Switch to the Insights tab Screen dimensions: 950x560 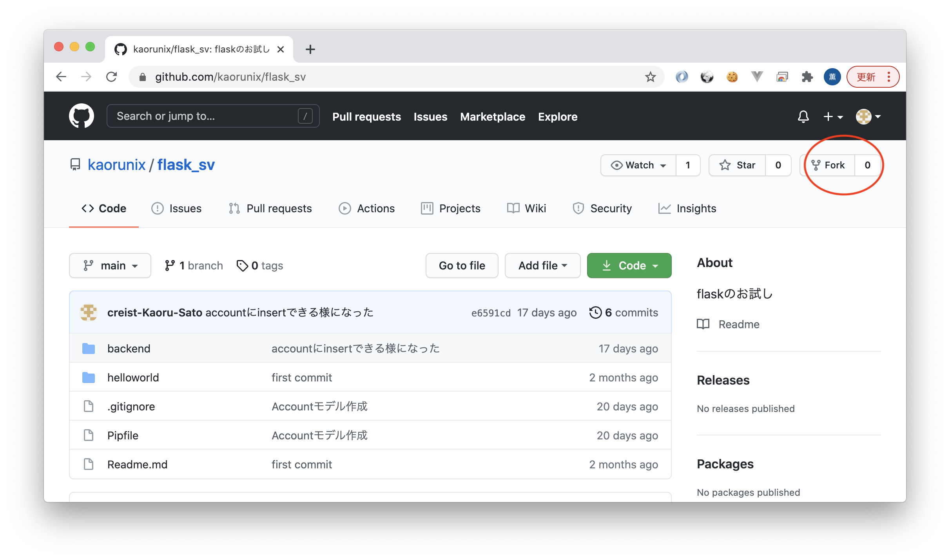pos(687,208)
